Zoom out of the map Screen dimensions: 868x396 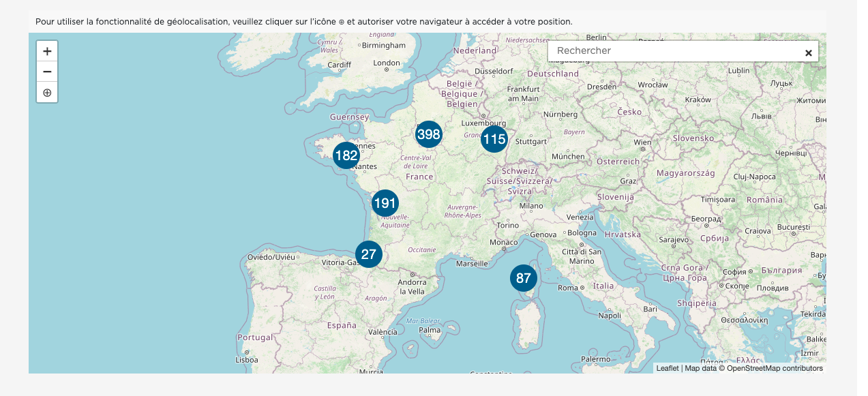point(47,72)
